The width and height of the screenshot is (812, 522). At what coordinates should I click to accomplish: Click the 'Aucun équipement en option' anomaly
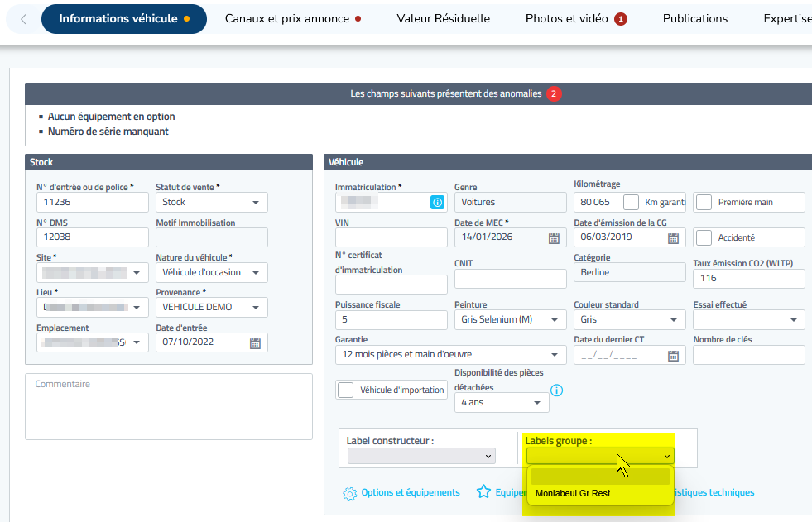(x=112, y=117)
